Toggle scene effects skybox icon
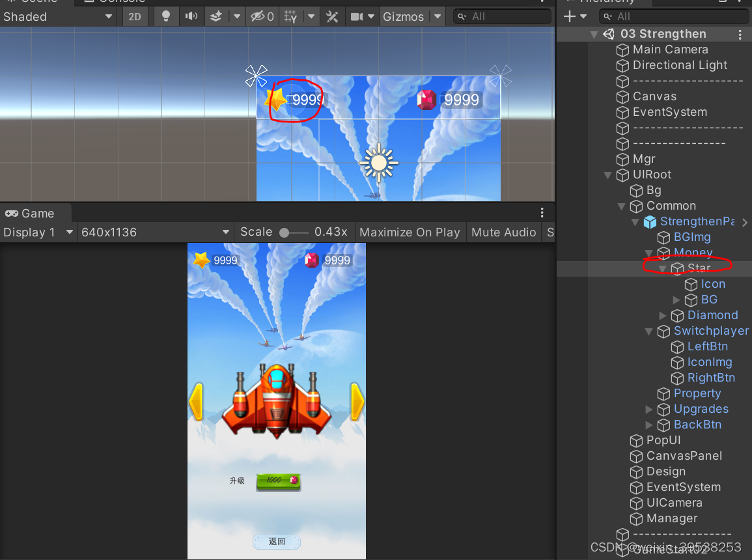The width and height of the screenshot is (752, 560). pos(216,17)
